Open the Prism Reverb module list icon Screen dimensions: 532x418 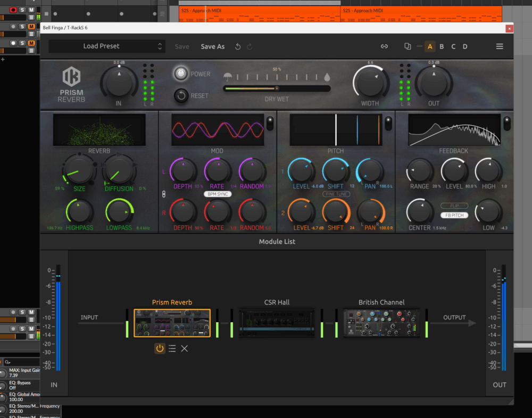(172, 348)
